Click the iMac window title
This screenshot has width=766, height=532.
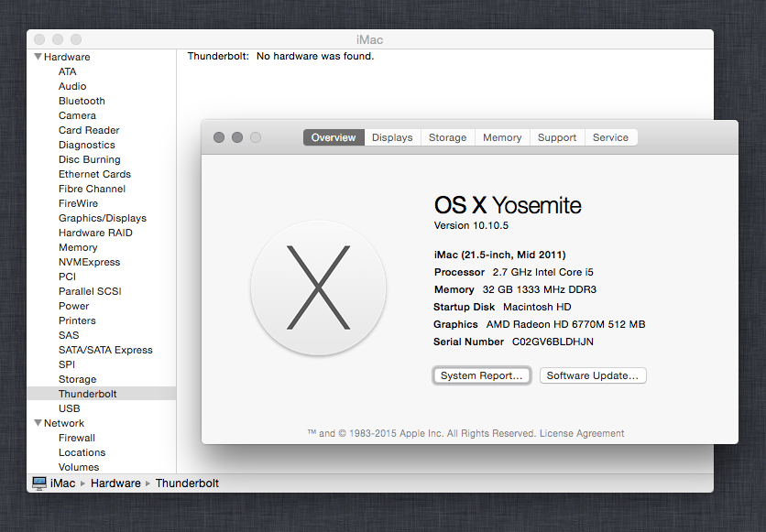(x=370, y=39)
